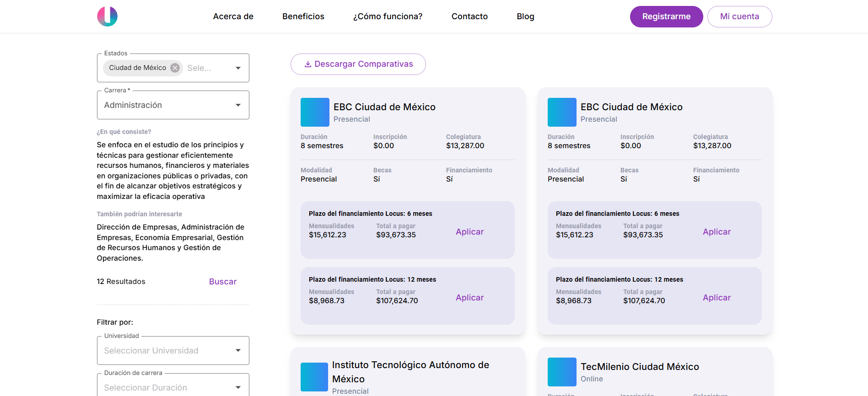868x396 pixels.
Task: Click the left EBC Ciudad de México logo thumbnail
Action: coord(315,112)
